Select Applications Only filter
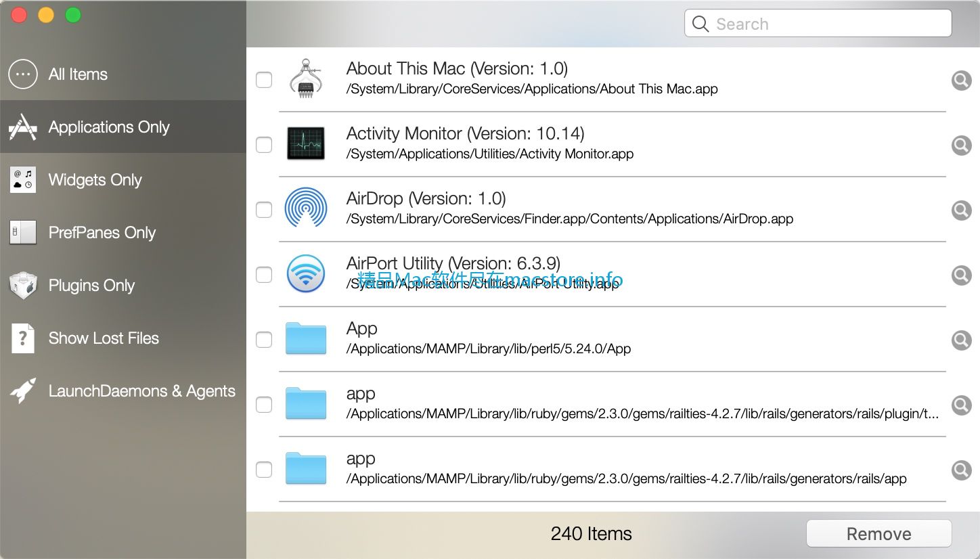This screenshot has height=559, width=980. coord(123,127)
